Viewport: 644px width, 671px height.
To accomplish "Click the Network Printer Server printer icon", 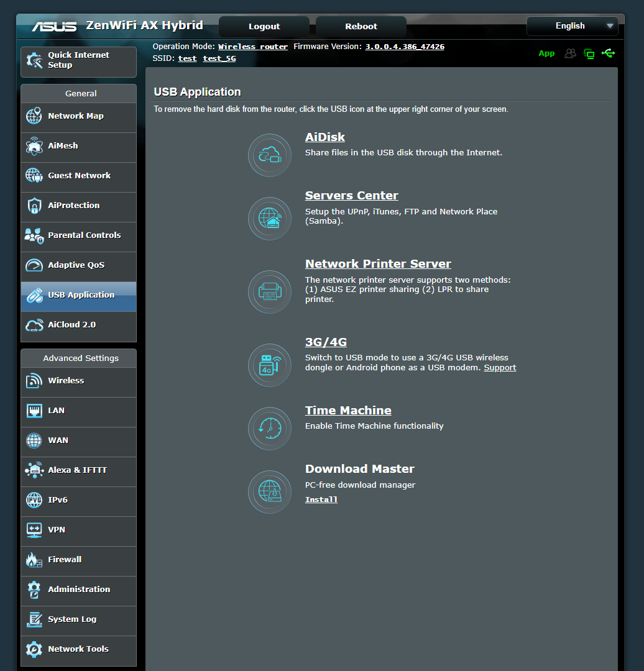I will click(x=269, y=291).
